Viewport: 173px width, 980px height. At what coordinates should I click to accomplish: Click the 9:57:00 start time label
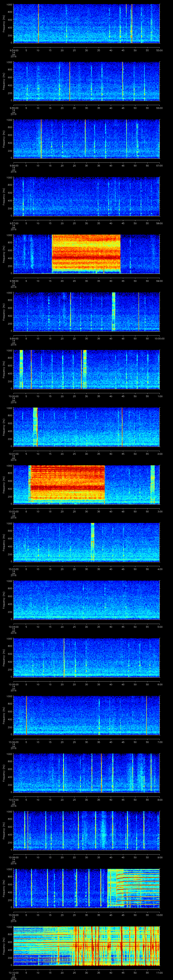14,223
